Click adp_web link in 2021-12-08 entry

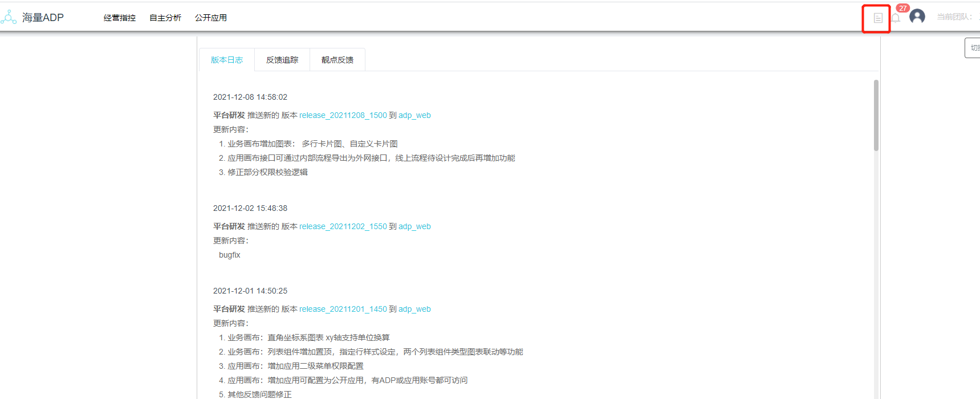click(x=414, y=115)
